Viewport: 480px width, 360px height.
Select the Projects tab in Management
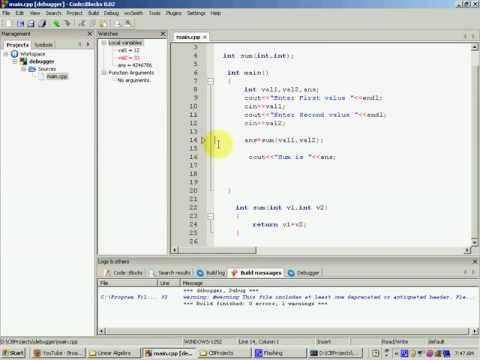17,45
